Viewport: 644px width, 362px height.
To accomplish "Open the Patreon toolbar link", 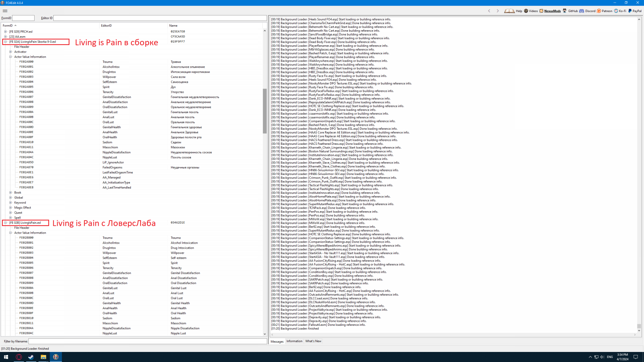I will 604,11.
